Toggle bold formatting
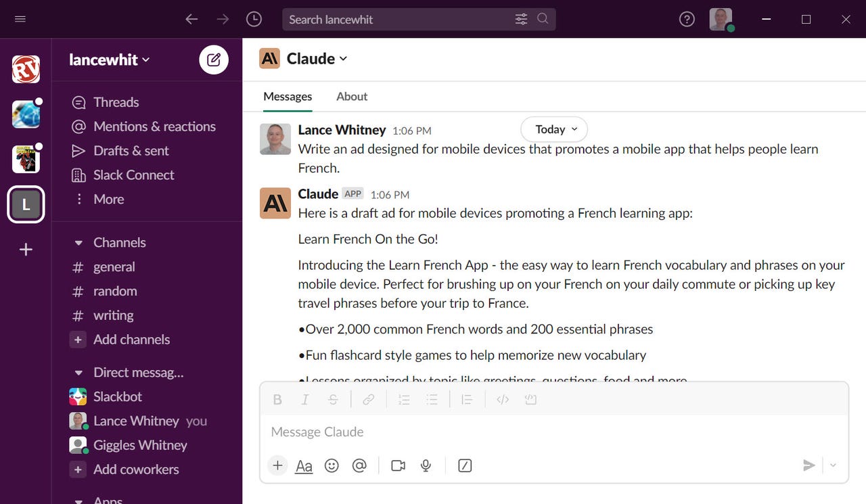866x504 pixels. [x=277, y=400]
